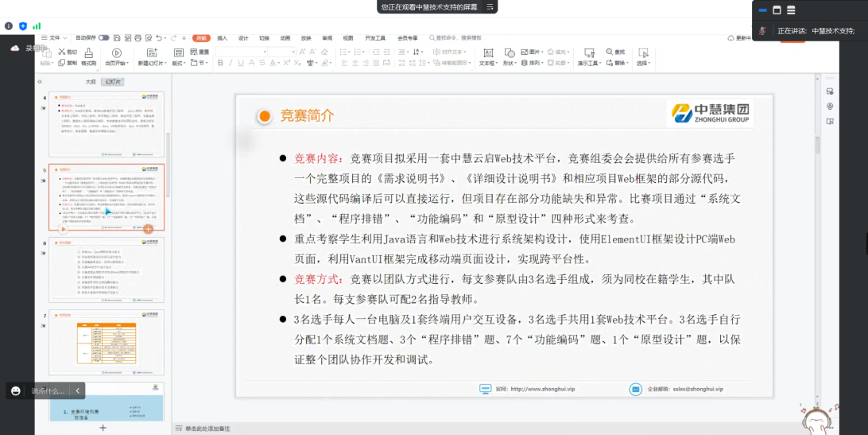The image size is (868, 435).
Task: Click the Picture (图片) icon
Action: click(x=525, y=52)
